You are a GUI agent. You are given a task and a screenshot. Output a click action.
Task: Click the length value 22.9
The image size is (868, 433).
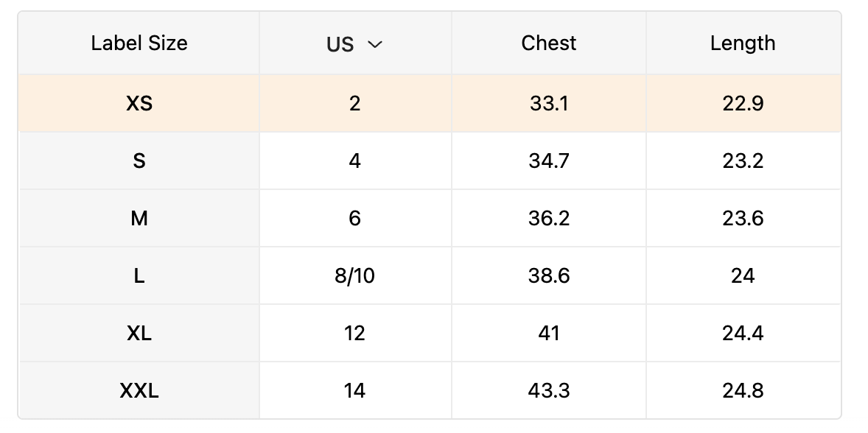[x=743, y=103]
